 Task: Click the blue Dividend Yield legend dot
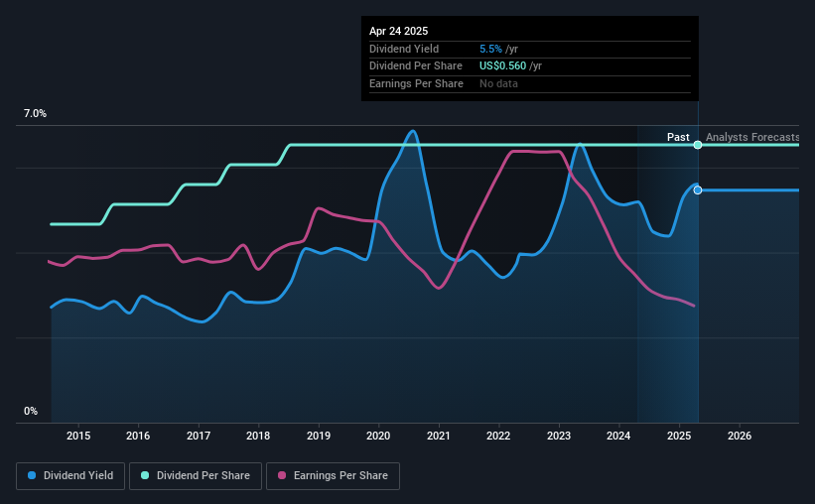(x=32, y=475)
